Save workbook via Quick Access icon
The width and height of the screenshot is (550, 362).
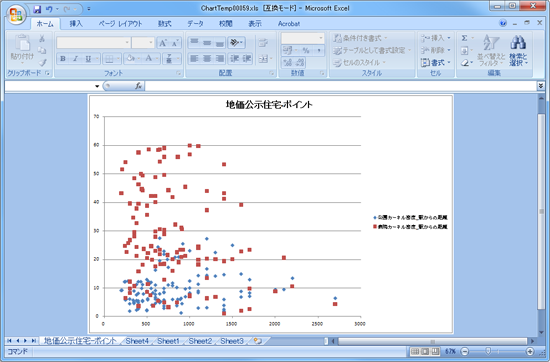pos(37,9)
